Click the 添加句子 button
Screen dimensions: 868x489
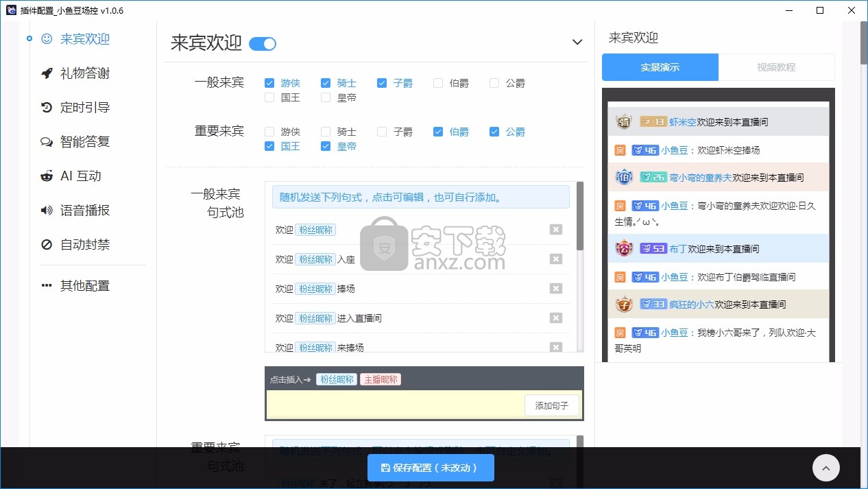pos(552,405)
